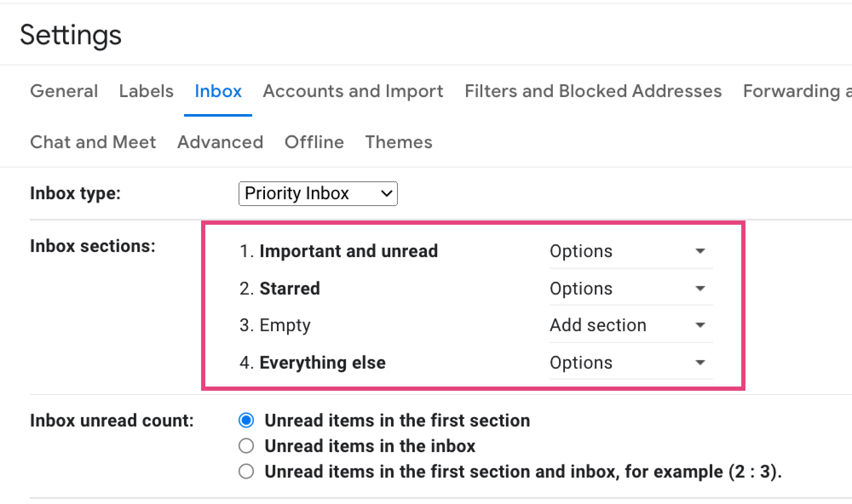The image size is (852, 504).
Task: Go to Filters and Blocked Addresses
Action: click(x=593, y=91)
